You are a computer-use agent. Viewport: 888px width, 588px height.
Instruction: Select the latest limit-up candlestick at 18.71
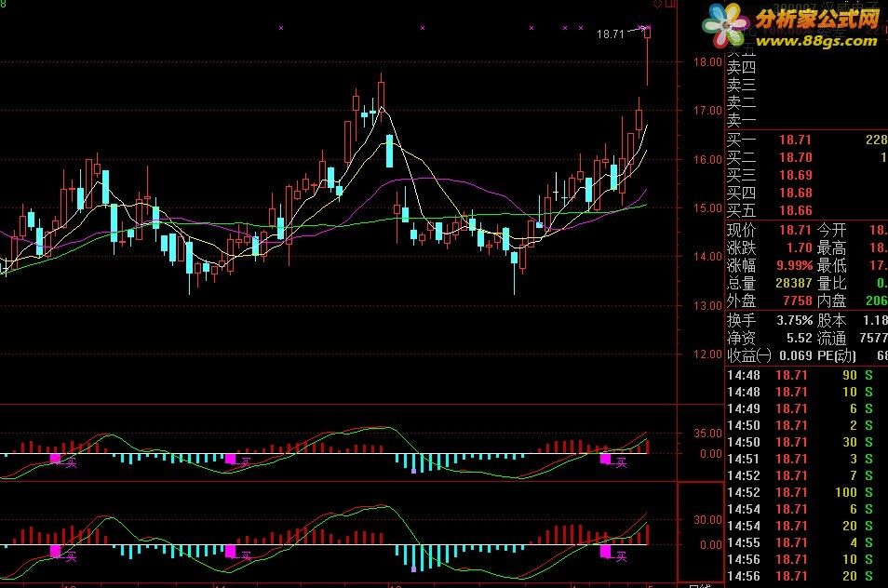click(x=647, y=56)
